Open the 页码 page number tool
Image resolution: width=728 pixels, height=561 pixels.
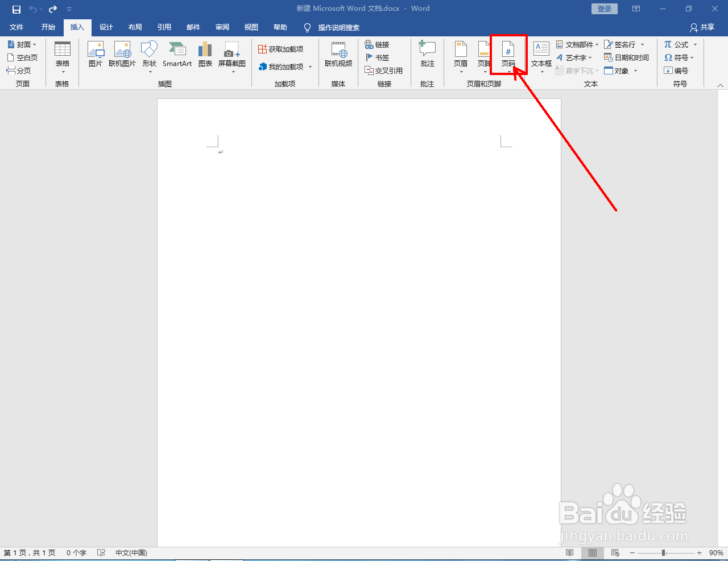508,55
